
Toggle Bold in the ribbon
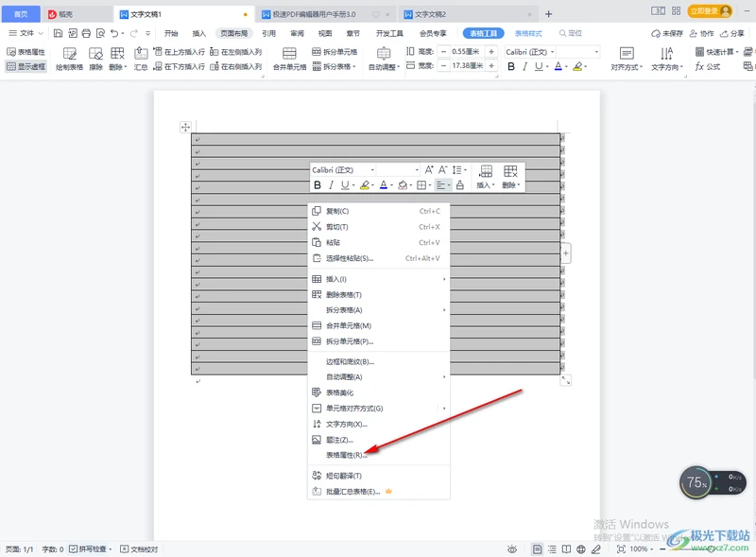511,66
